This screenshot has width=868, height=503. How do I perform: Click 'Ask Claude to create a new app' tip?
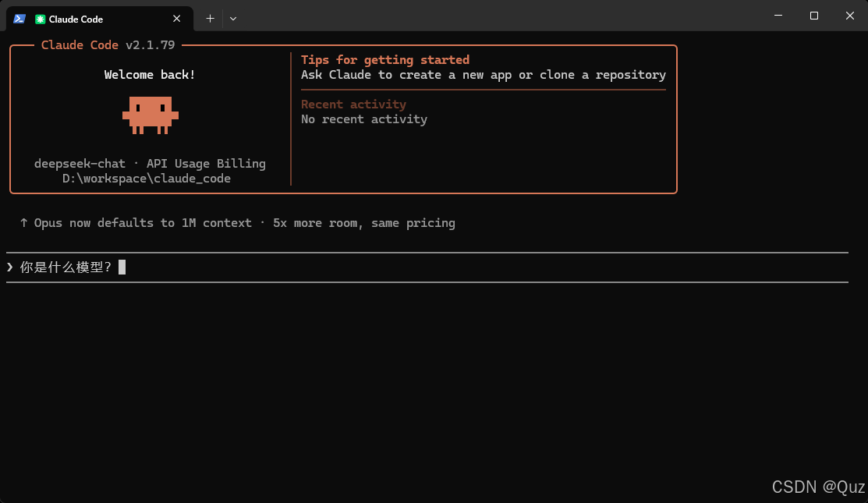484,75
